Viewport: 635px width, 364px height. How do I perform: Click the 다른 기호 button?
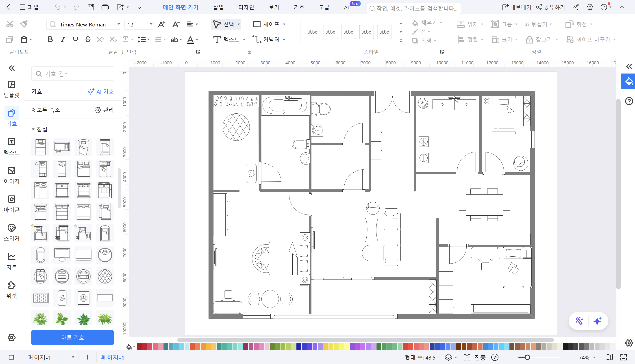[72, 337]
